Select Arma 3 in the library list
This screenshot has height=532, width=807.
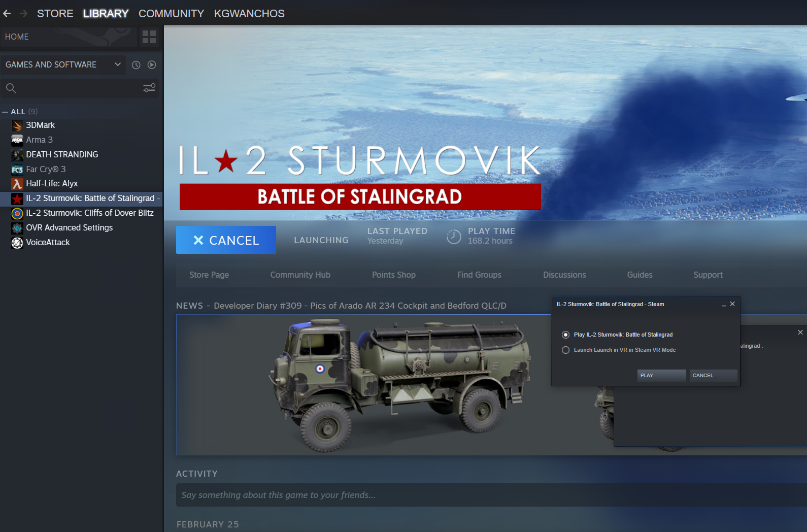coord(40,140)
